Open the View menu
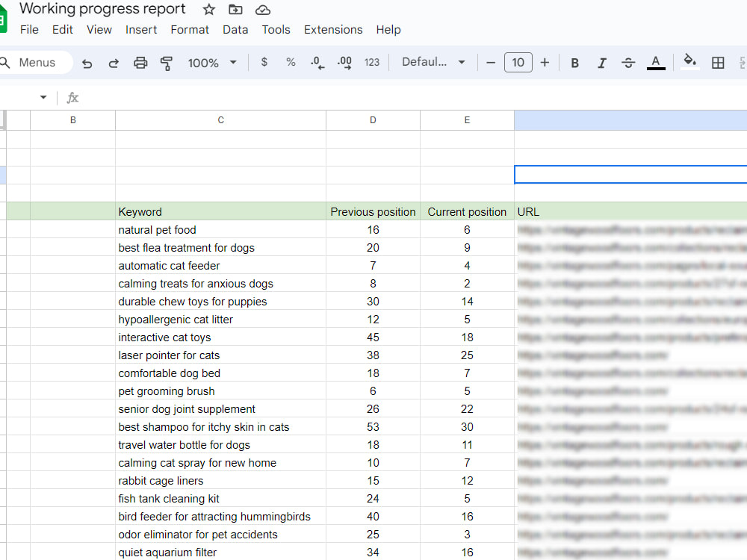Image resolution: width=747 pixels, height=560 pixels. point(99,30)
